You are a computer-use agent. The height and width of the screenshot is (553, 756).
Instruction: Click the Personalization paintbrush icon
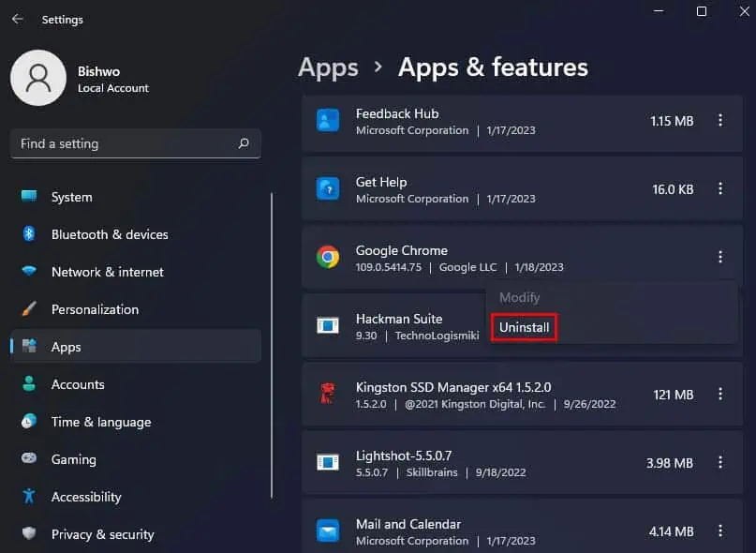tap(29, 308)
